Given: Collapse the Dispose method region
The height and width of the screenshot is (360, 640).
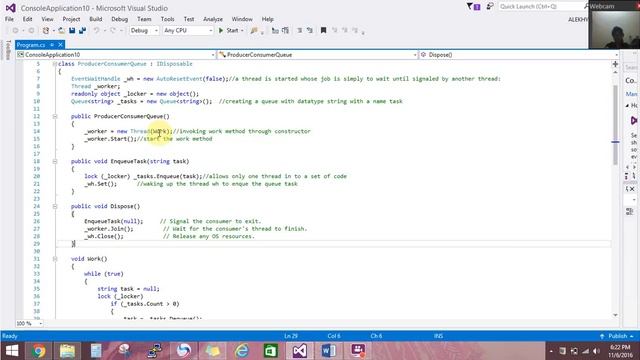Looking at the screenshot, I should point(55,207).
